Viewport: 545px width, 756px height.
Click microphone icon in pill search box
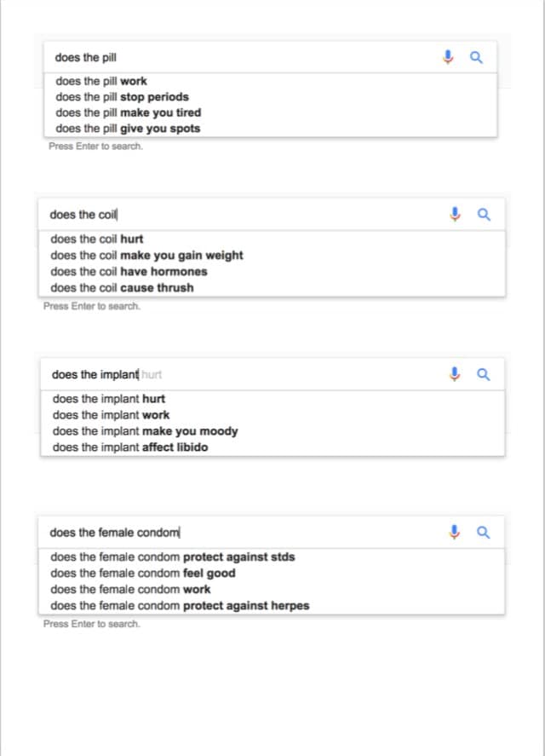[448, 58]
